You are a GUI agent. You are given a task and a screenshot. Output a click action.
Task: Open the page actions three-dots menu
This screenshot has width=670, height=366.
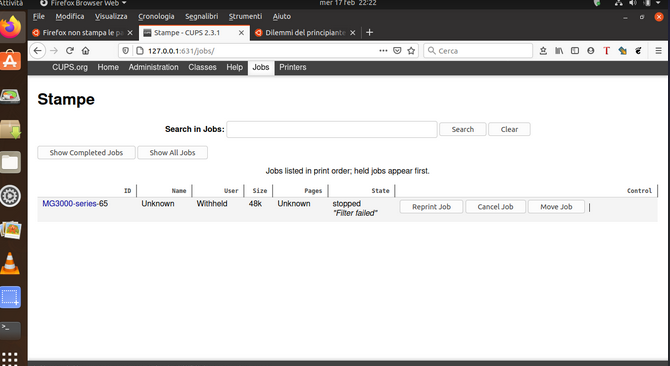click(x=383, y=51)
